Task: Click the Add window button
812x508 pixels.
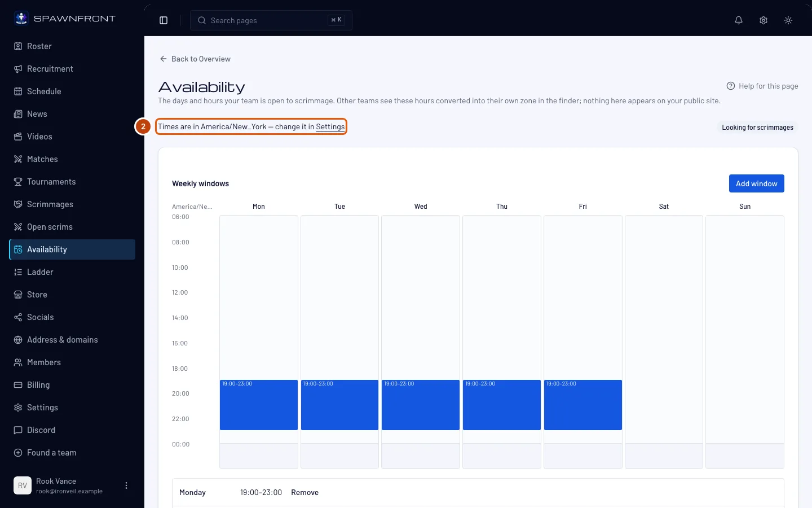Action: click(756, 183)
